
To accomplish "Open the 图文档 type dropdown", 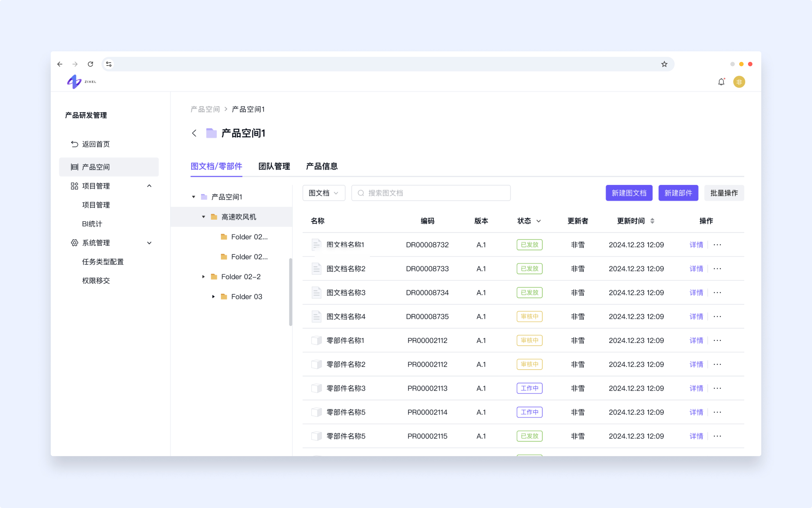I will tap(324, 193).
